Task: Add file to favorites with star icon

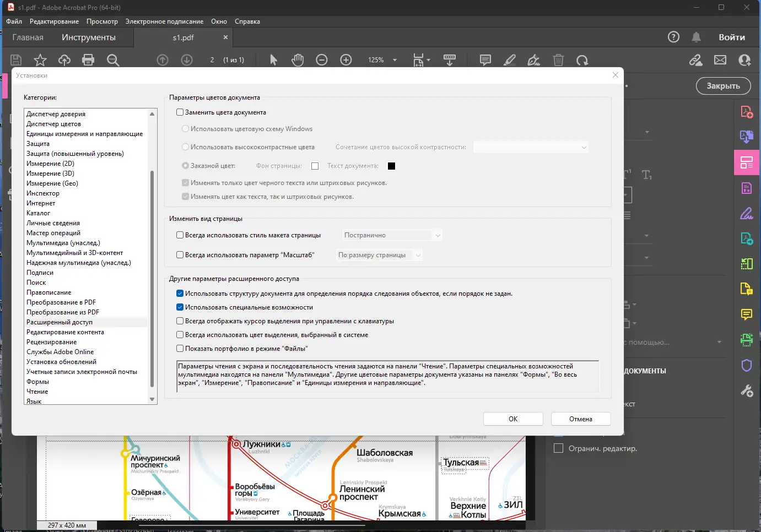Action: pos(40,60)
